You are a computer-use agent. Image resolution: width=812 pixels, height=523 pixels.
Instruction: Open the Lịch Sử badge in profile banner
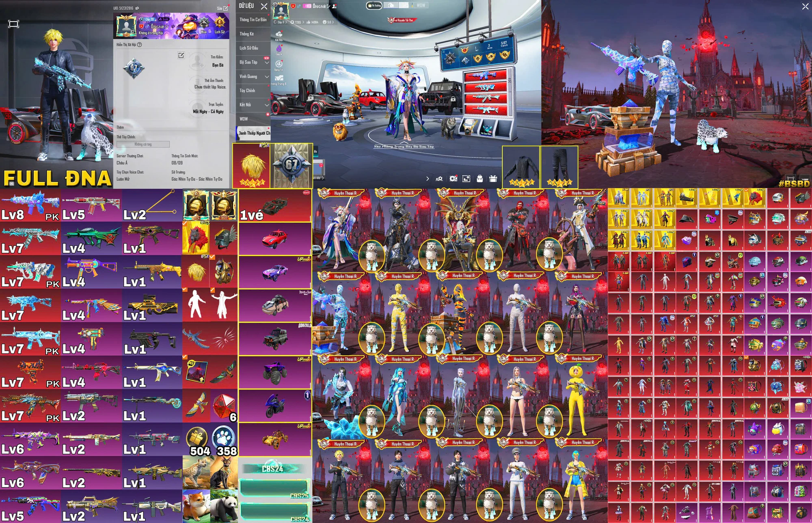tap(220, 25)
